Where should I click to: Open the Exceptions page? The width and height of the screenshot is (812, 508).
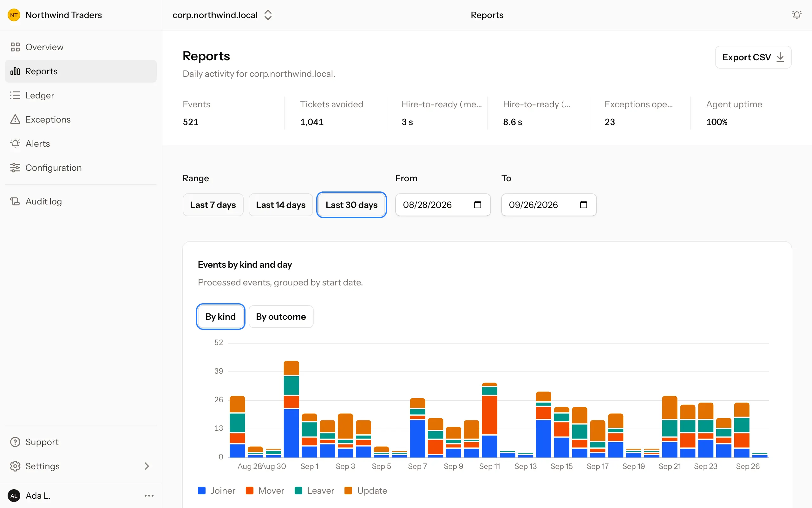tap(81, 120)
